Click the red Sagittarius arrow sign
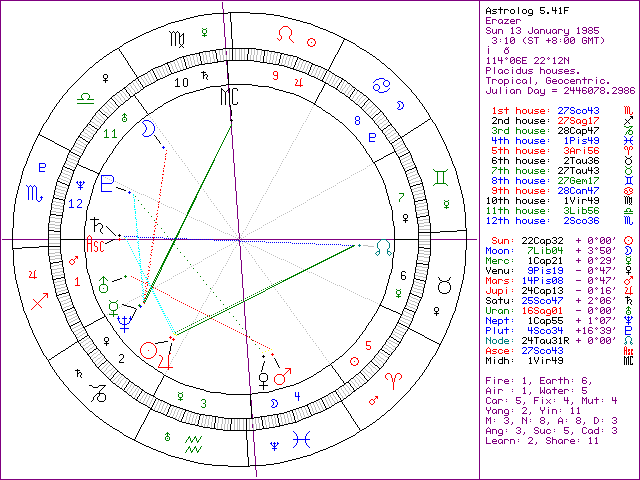640x480 pixels. click(x=40, y=300)
